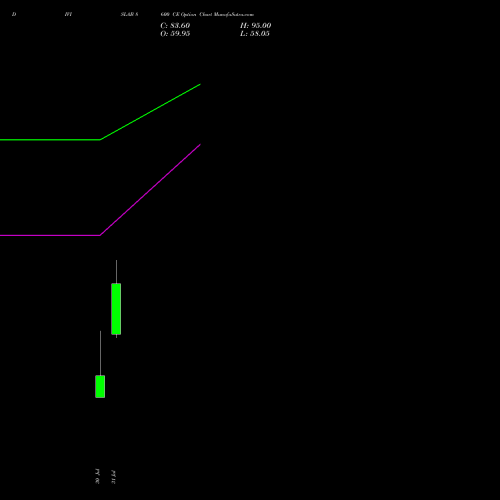Select the shorter green candlestick for 30 Jul
This screenshot has width=500, height=500.
(100, 386)
